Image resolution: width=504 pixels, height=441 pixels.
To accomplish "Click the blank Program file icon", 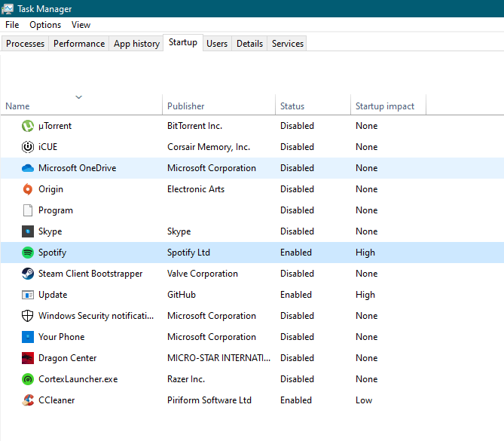I will point(28,210).
